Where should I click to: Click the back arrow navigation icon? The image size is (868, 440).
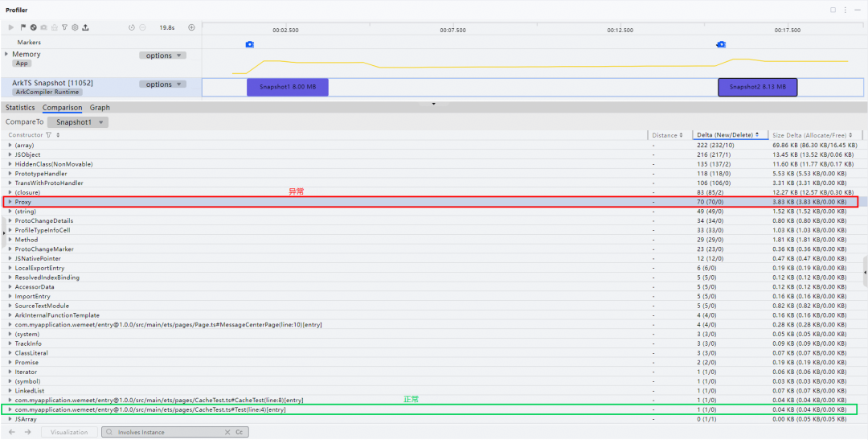click(x=11, y=432)
